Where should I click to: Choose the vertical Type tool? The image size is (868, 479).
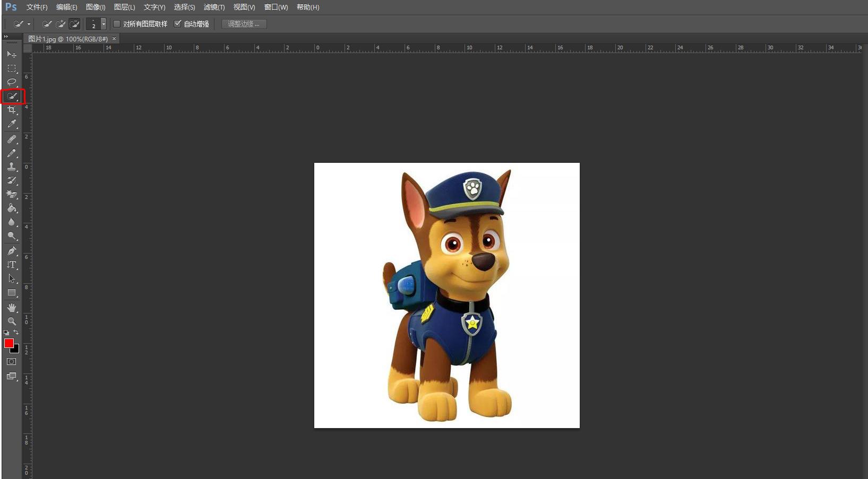(x=12, y=265)
